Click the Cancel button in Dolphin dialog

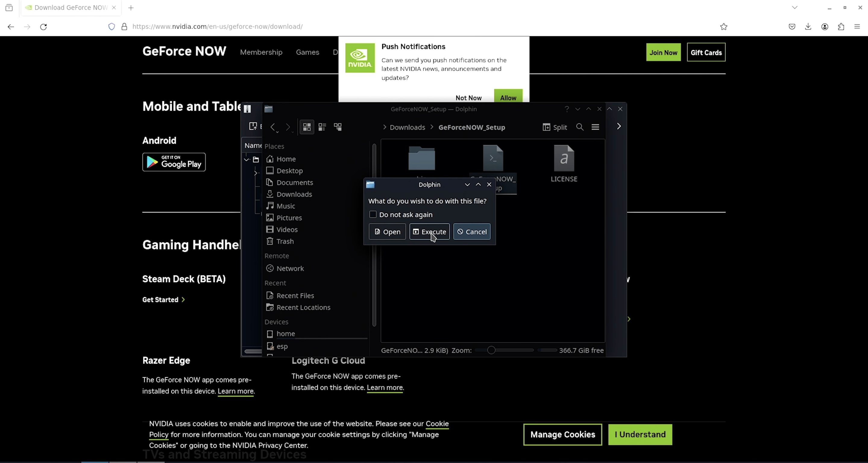pyautogui.click(x=472, y=232)
